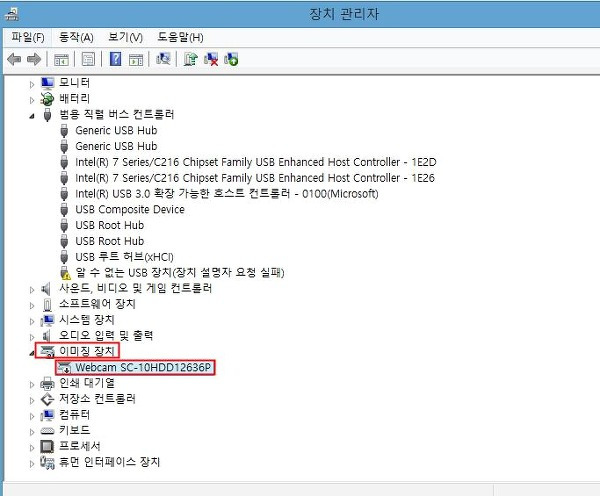Click the battery icon beside 배터리
Screen dimensions: 600x496
pyautogui.click(x=47, y=99)
